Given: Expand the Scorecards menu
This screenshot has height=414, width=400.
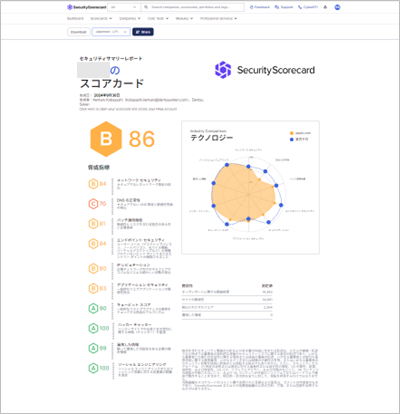Looking at the screenshot, I should (x=101, y=19).
